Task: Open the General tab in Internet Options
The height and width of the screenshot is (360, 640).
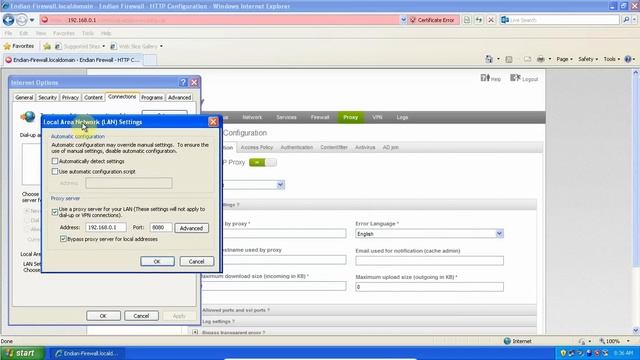Action: [x=24, y=98]
